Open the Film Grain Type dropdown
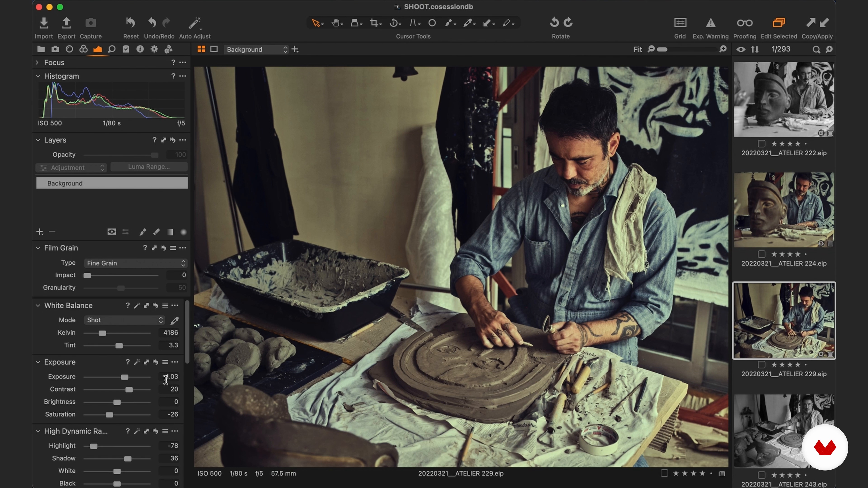This screenshot has width=868, height=488. [135, 263]
